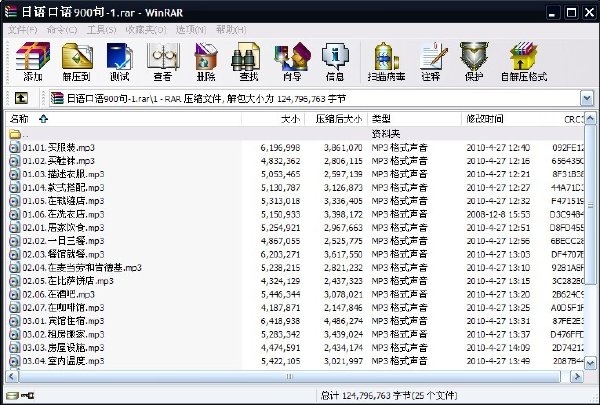Screen dimensions: 600x405
Task: Open the 文件(F) menu
Action: [23, 29]
